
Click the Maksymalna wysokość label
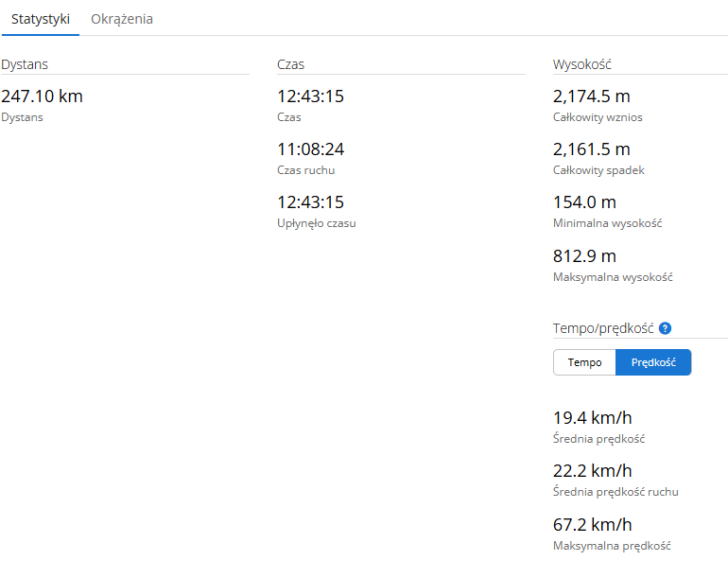tap(613, 277)
